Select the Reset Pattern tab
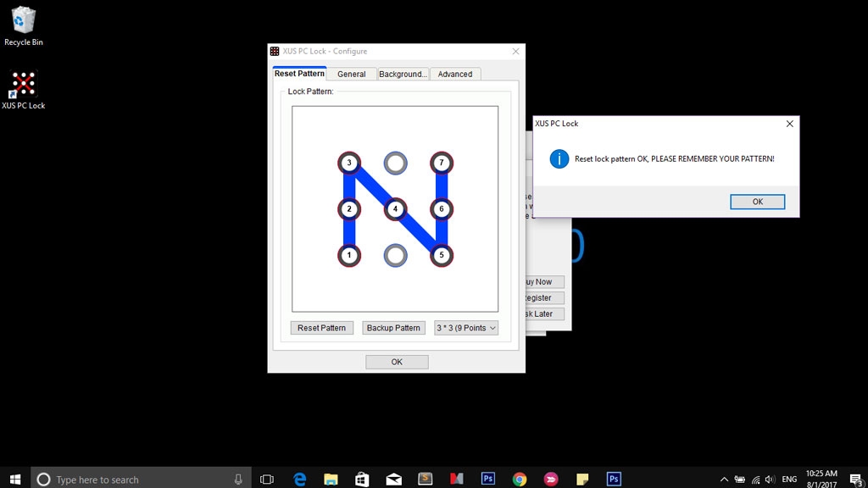 coord(299,74)
